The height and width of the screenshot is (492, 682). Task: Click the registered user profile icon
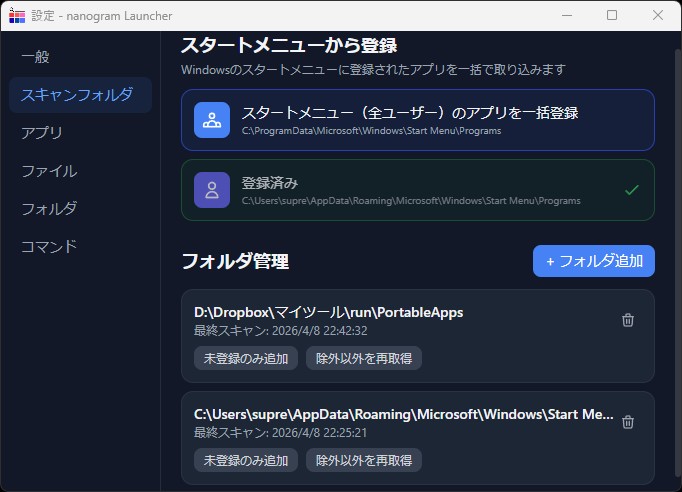[x=212, y=190]
